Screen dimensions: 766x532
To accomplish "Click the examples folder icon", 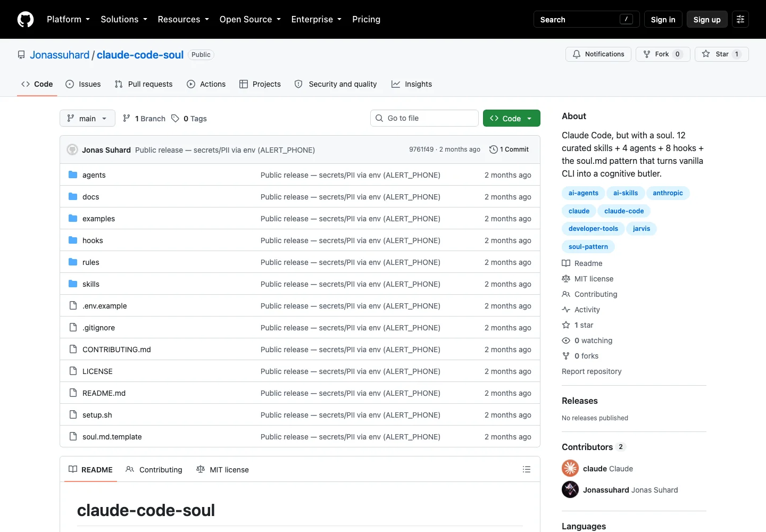I will 73,218.
